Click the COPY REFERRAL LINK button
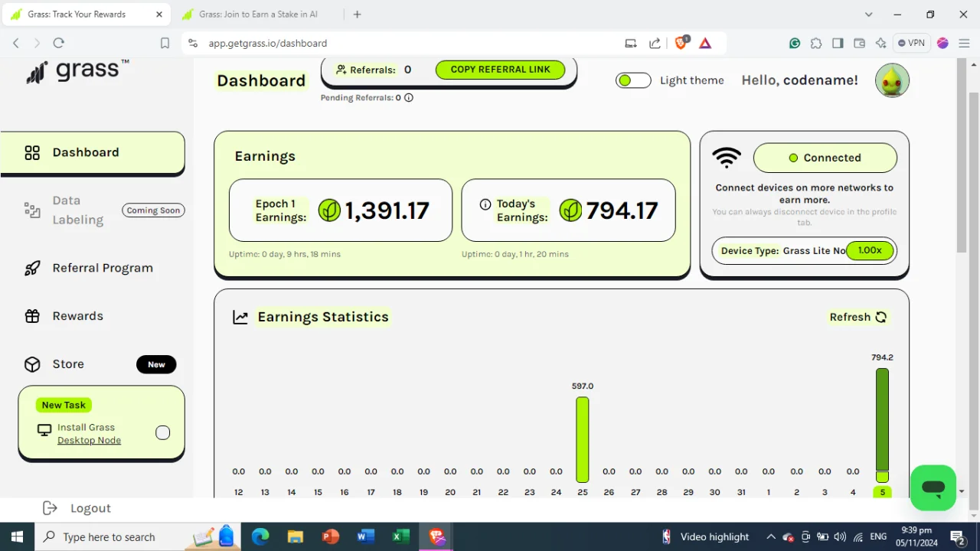 [x=500, y=70]
